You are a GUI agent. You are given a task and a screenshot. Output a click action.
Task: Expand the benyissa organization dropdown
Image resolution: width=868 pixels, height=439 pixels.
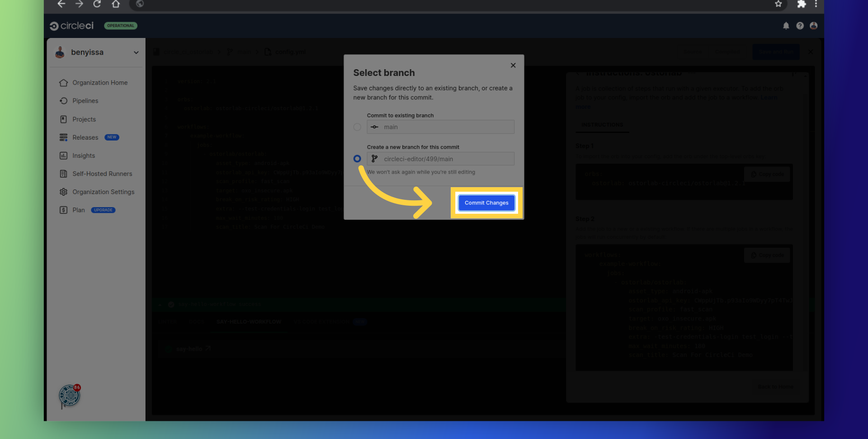click(x=136, y=52)
